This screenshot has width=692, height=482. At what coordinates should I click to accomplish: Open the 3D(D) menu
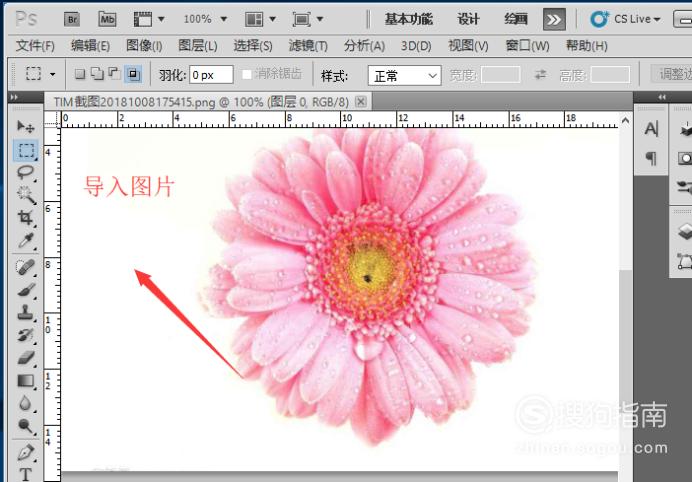tap(416, 46)
